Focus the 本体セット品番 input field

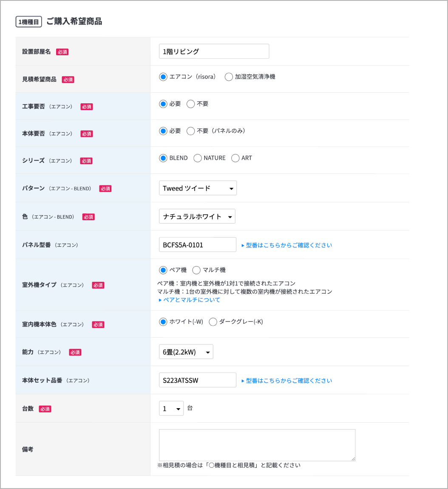(197, 380)
